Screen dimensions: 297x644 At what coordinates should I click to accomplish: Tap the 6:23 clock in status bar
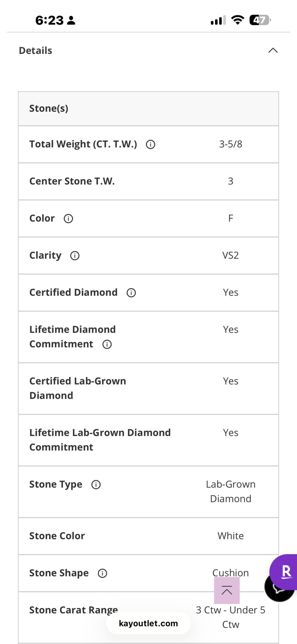point(50,20)
